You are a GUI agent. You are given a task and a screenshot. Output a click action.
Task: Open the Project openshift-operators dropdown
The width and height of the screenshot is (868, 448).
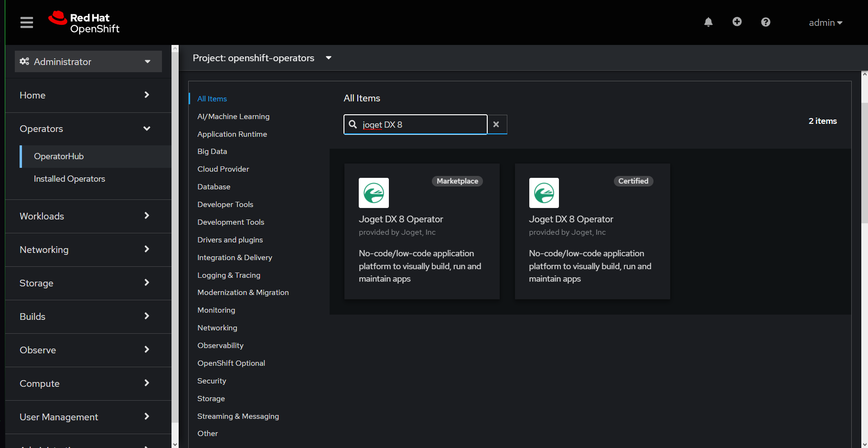(262, 58)
